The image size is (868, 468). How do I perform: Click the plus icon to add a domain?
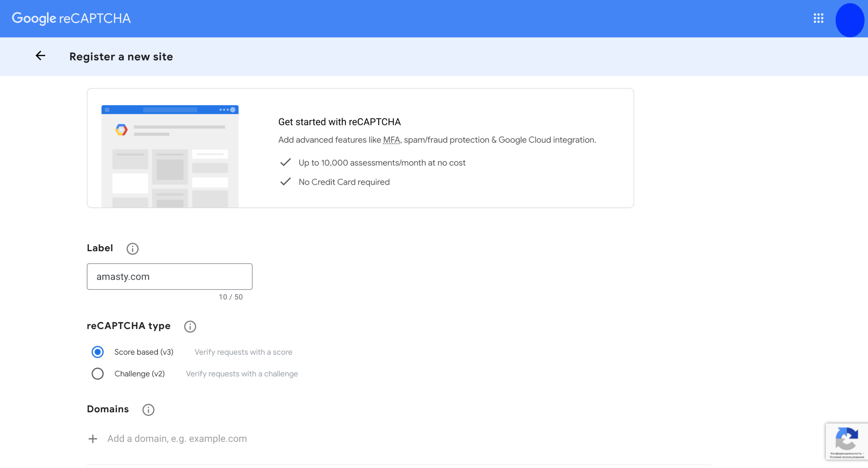pos(93,438)
